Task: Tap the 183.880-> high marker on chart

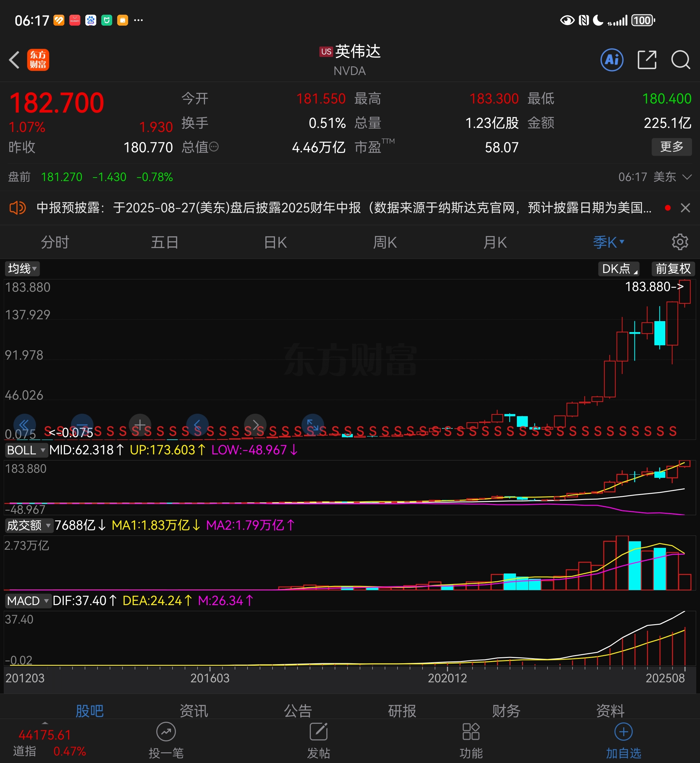Action: (x=654, y=287)
